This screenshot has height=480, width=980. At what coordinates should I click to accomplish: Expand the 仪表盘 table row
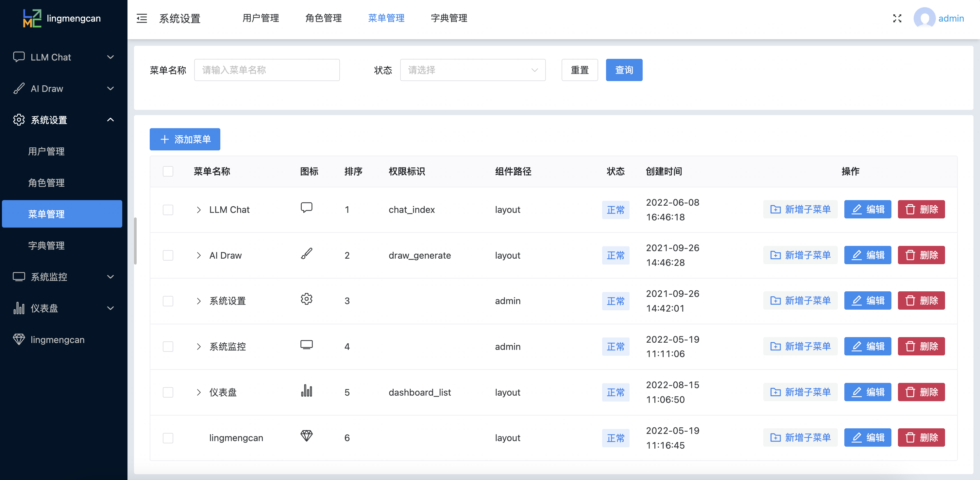point(199,392)
